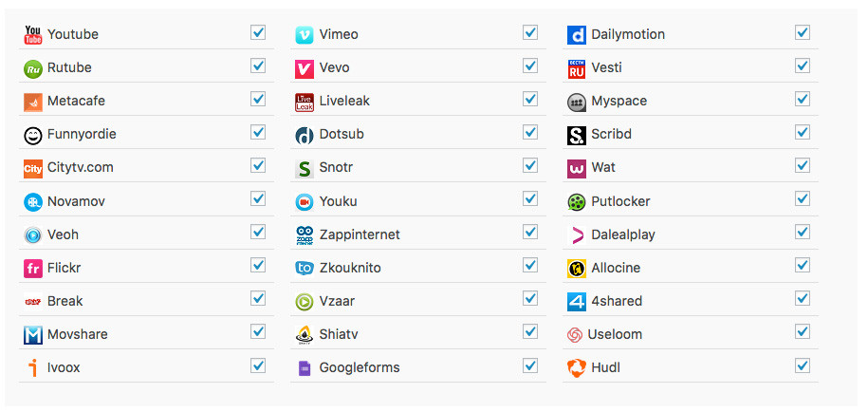This screenshot has height=412, width=868.
Task: Toggle the Ivoox checkbox off
Action: click(258, 365)
